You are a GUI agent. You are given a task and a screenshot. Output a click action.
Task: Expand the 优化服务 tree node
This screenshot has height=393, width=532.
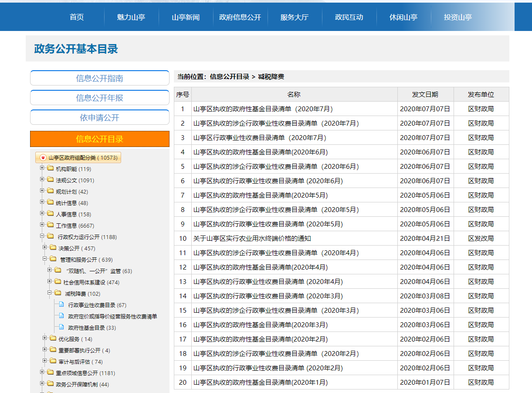click(x=45, y=338)
